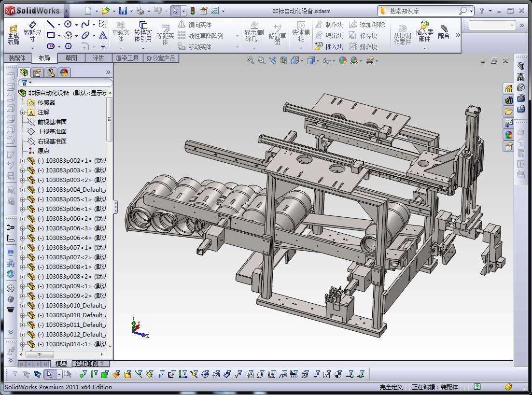The height and width of the screenshot is (395, 532).
Task: Click the status bar help icon
Action: pyautogui.click(x=477, y=386)
